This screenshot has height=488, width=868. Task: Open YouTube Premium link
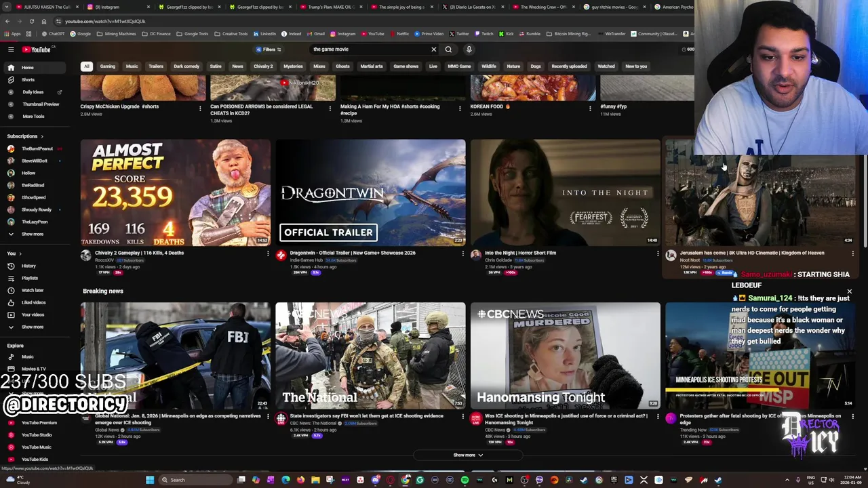[x=39, y=423]
